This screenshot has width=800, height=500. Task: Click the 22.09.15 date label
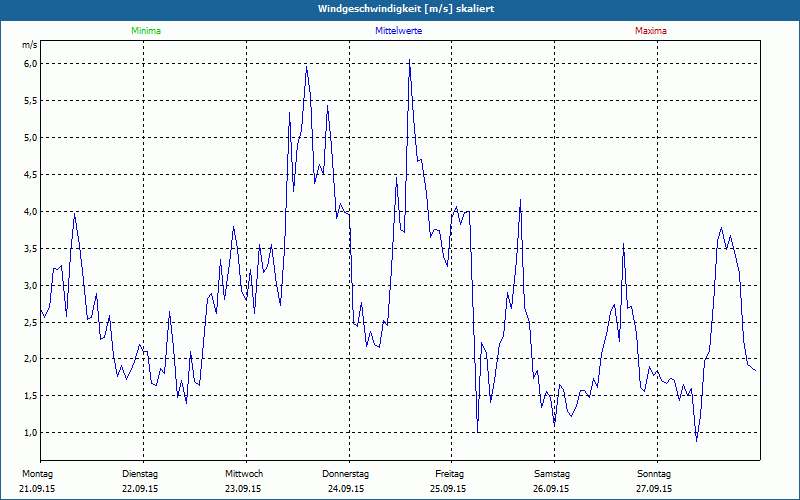140,489
